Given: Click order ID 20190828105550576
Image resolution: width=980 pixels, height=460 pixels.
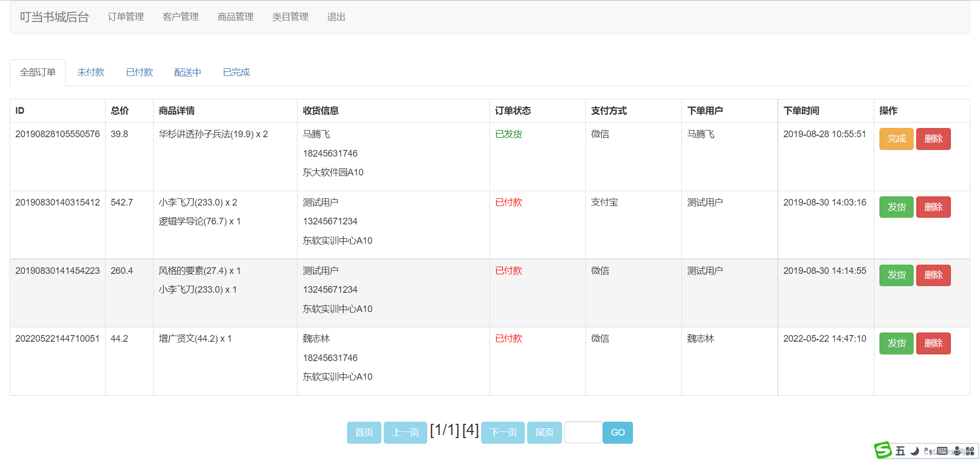Looking at the screenshot, I should (58, 134).
